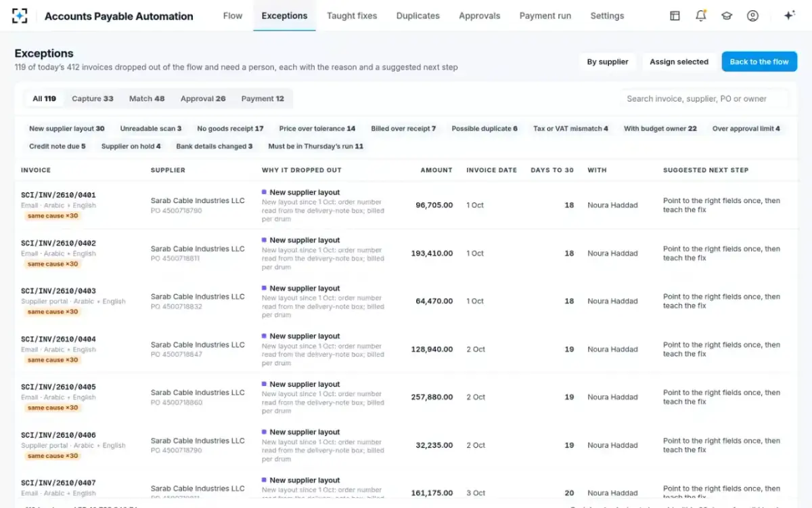This screenshot has width=812, height=508.
Task: Click the Accounts Payable Automation logo icon
Action: click(x=20, y=16)
